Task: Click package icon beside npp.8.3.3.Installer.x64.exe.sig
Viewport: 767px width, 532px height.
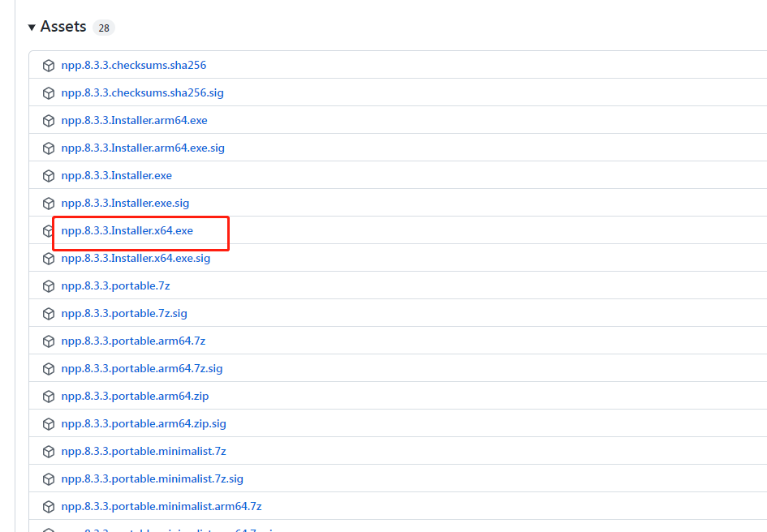Action: coord(49,259)
